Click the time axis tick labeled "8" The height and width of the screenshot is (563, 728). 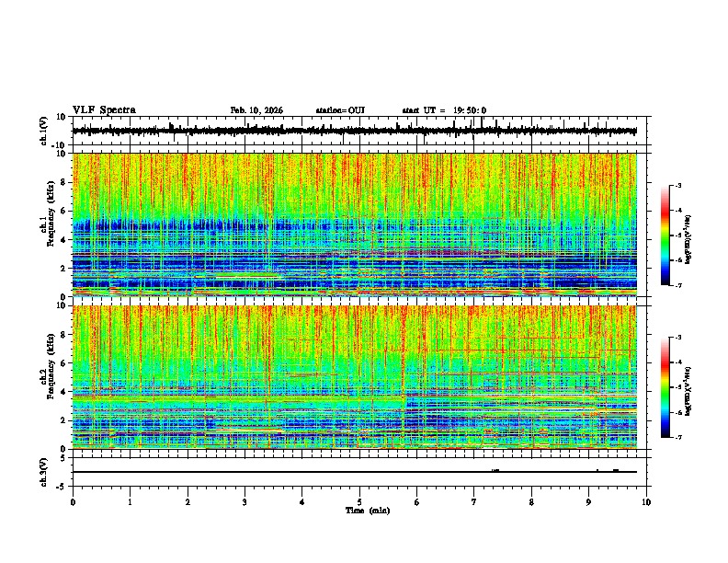[x=531, y=502]
